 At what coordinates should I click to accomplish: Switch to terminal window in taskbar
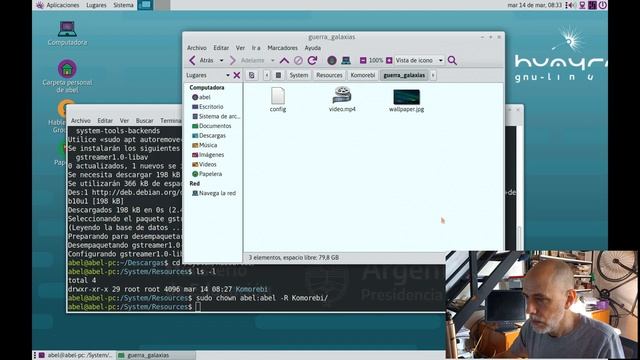click(76, 355)
